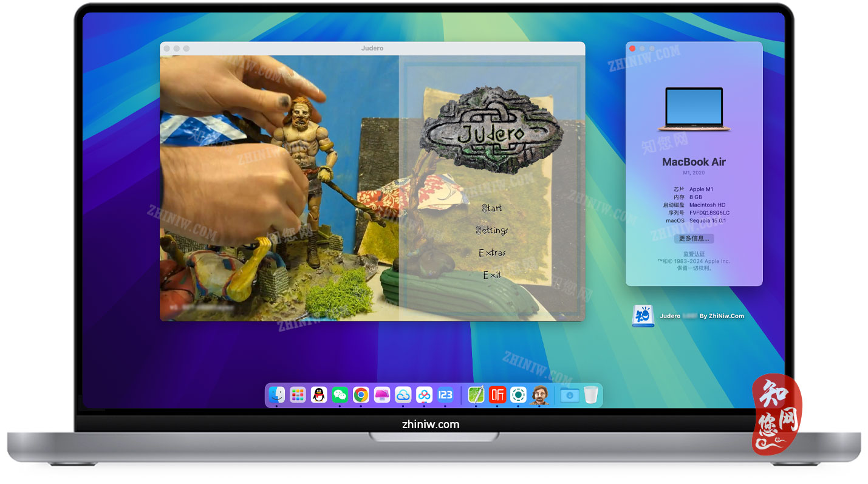
Task: Open Settings in Judero menu
Action: [492, 230]
